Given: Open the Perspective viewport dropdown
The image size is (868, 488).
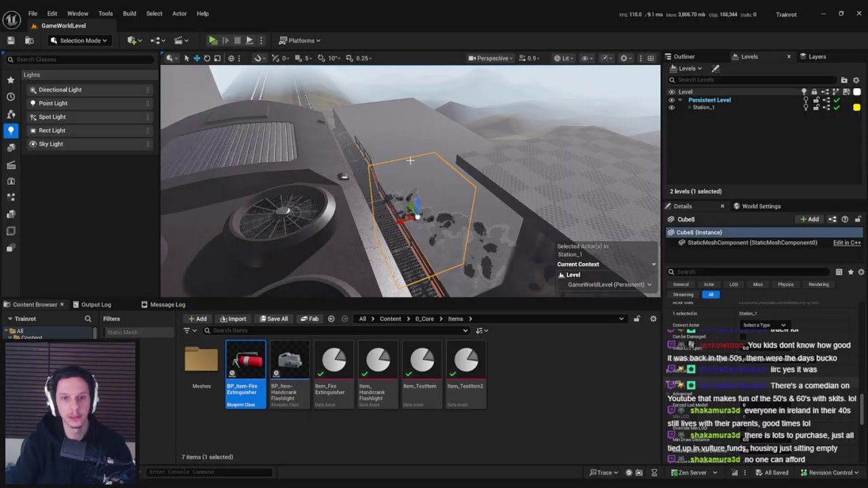Looking at the screenshot, I should click(492, 58).
